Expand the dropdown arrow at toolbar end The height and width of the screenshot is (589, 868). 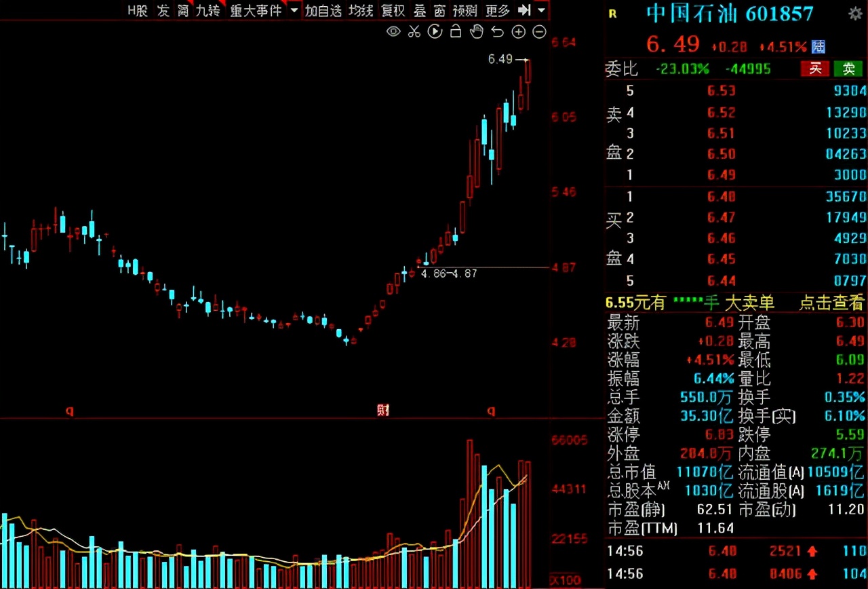pos(540,10)
